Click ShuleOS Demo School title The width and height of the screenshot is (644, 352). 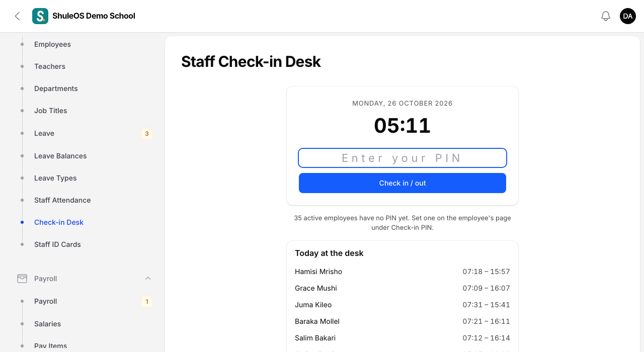94,16
